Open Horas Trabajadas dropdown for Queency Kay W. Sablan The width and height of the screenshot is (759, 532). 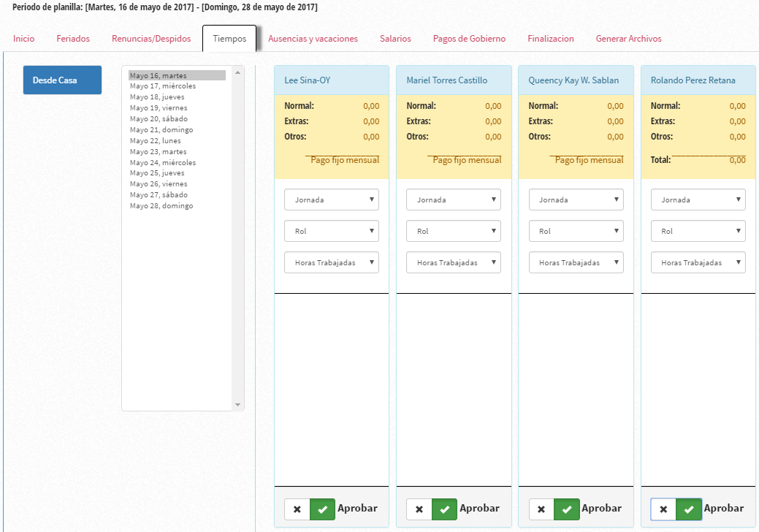click(x=576, y=262)
